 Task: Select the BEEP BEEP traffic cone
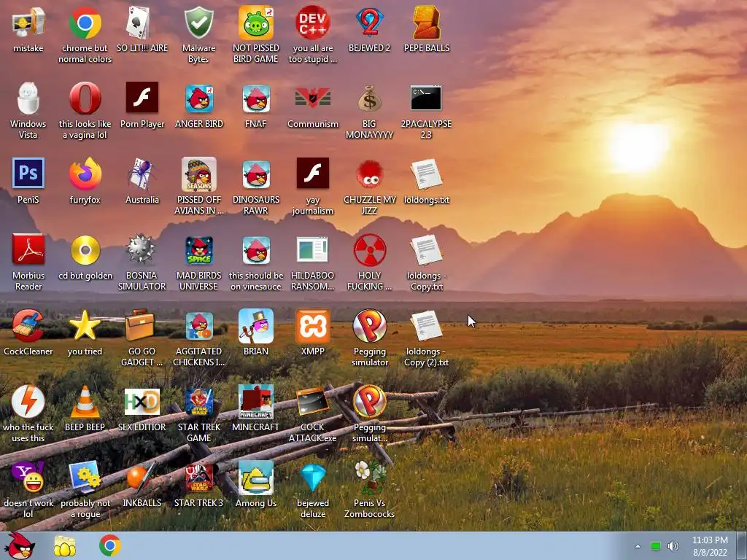click(85, 402)
